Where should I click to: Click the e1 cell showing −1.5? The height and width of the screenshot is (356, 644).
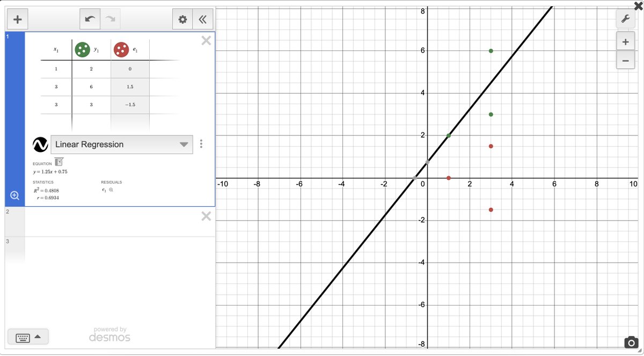130,104
